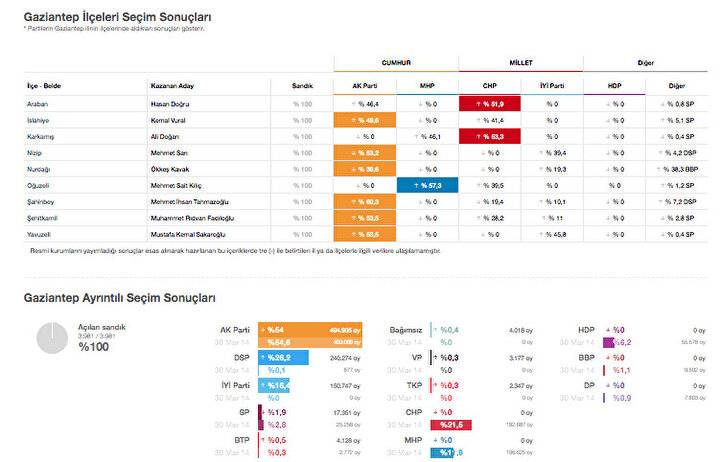Click the opened ballot box pie chart icon
720x462 pixels.
pos(52,338)
